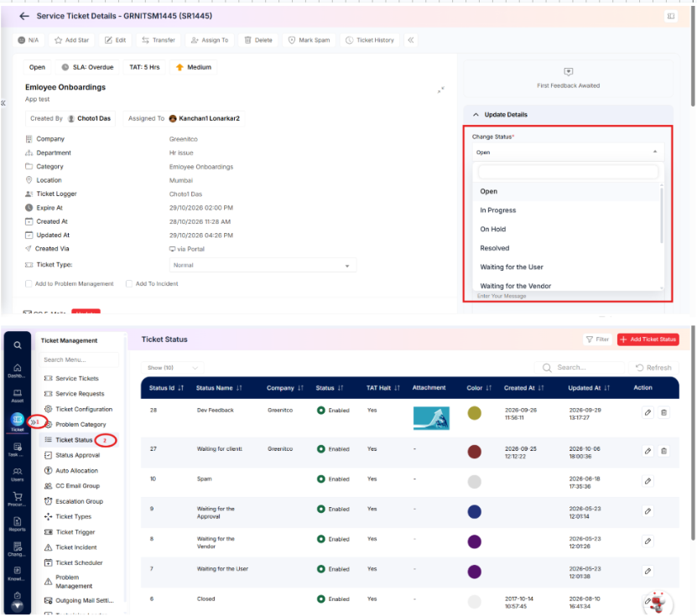697x616 pixels.
Task: Open Reports module in the sidebar
Action: (x=17, y=524)
